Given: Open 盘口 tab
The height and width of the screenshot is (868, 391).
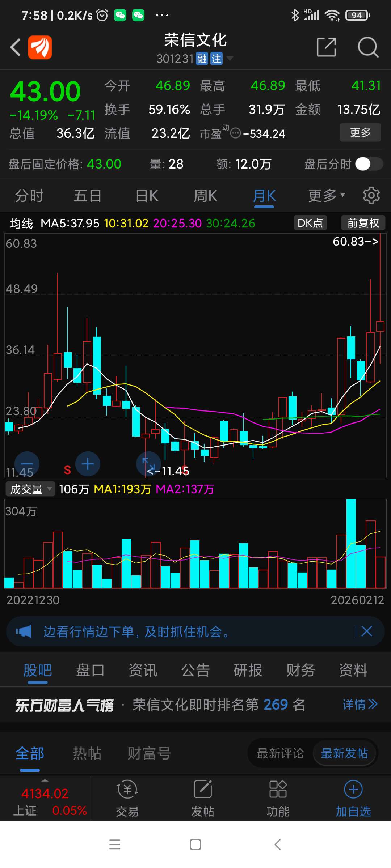Looking at the screenshot, I should 90,670.
